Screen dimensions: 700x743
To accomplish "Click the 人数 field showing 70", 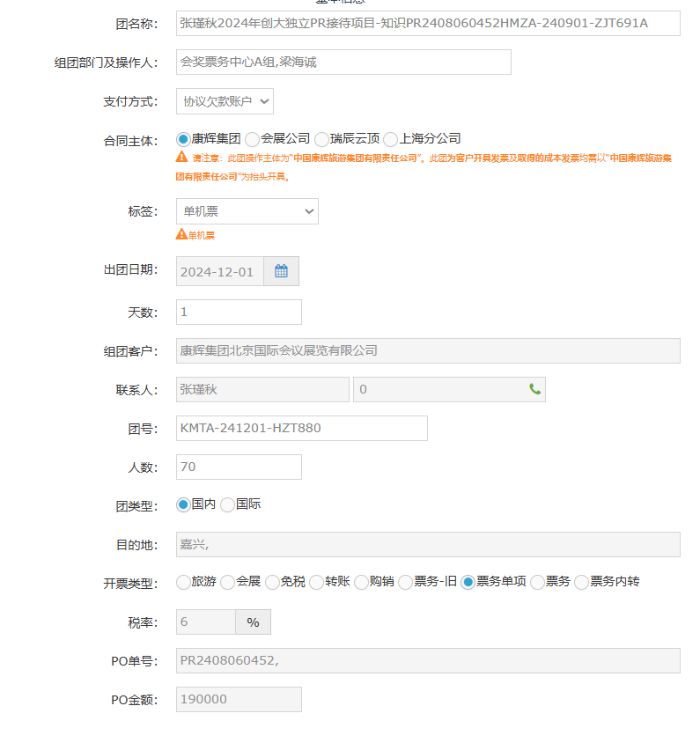I will point(239,467).
